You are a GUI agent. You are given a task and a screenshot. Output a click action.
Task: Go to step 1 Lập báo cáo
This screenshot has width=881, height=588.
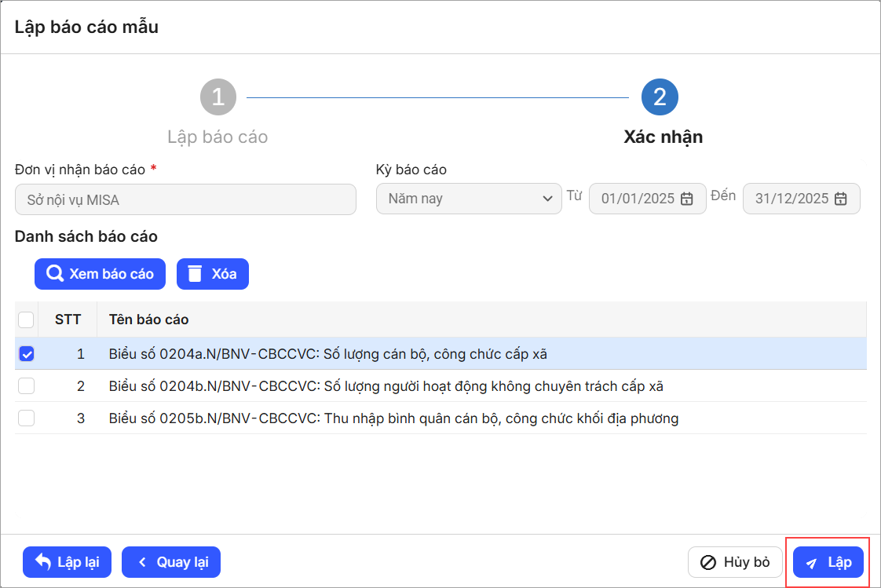tap(218, 97)
